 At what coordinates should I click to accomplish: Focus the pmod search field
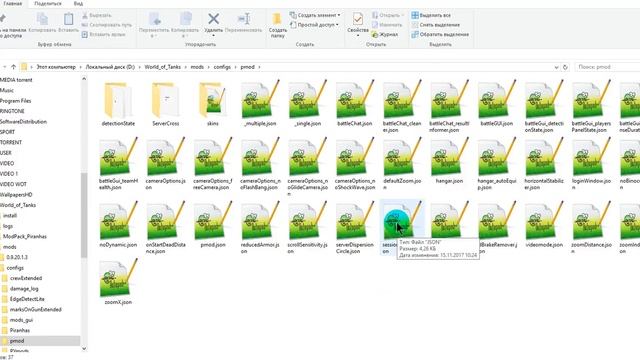(x=607, y=67)
